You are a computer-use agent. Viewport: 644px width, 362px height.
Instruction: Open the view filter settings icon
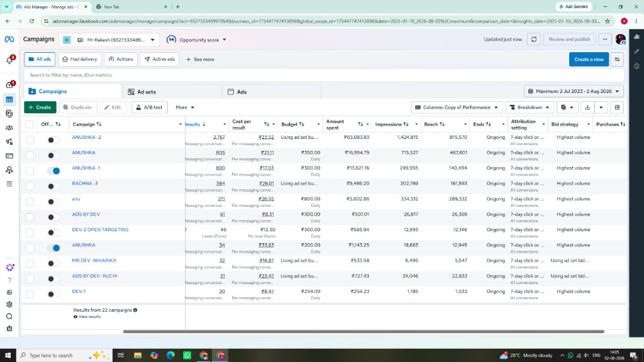[x=617, y=60]
